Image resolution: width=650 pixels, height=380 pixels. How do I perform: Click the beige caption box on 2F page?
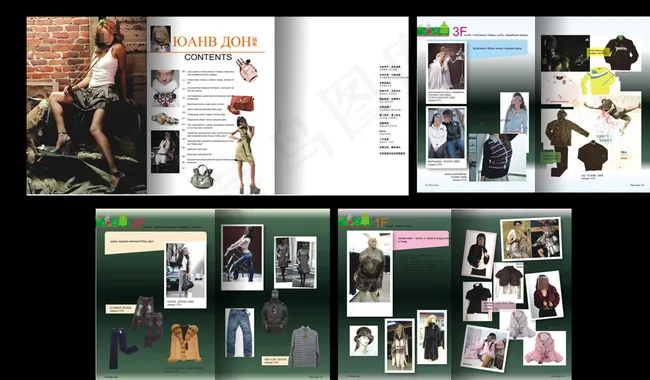coord(155,243)
